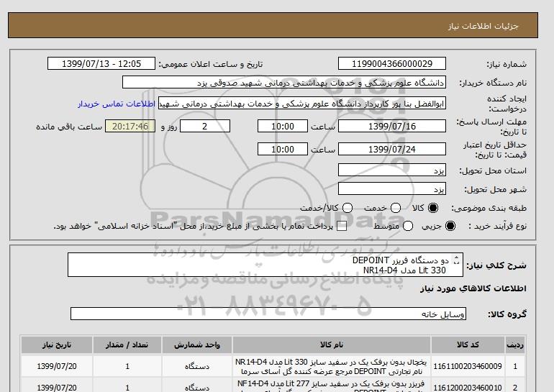Screen dimensions: 554x392
Task: Click the goods group field وسایل خانه
Action: click(268, 314)
